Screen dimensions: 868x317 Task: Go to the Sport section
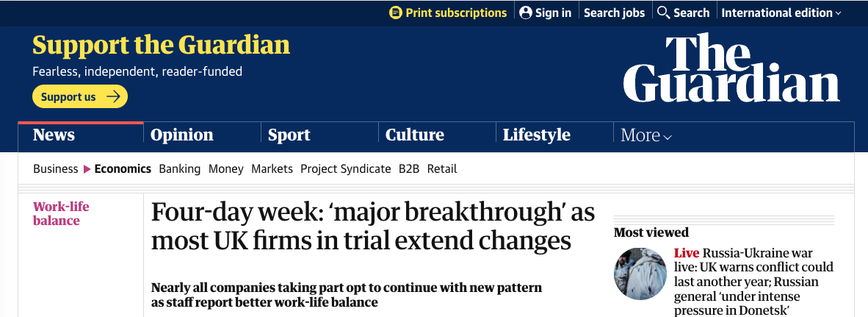pos(289,135)
